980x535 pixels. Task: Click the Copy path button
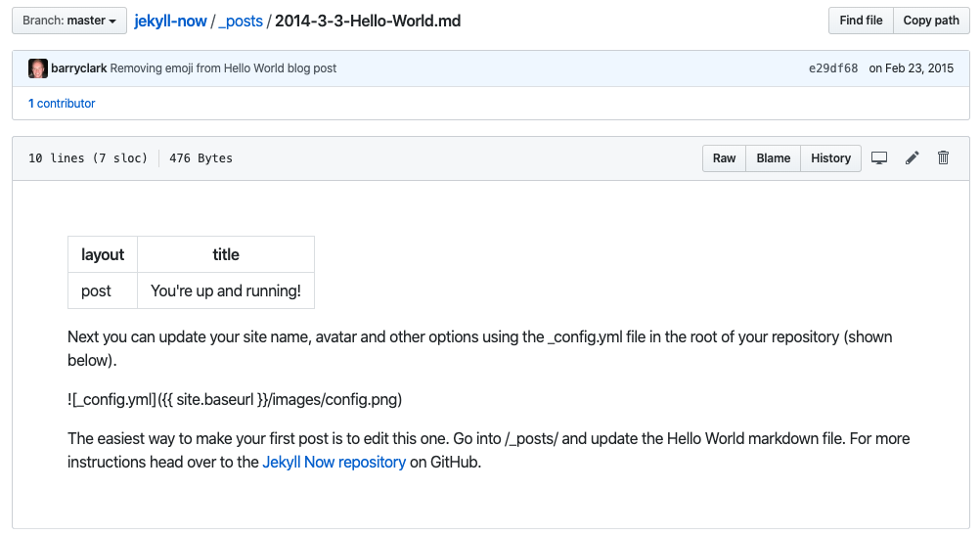coord(931,21)
